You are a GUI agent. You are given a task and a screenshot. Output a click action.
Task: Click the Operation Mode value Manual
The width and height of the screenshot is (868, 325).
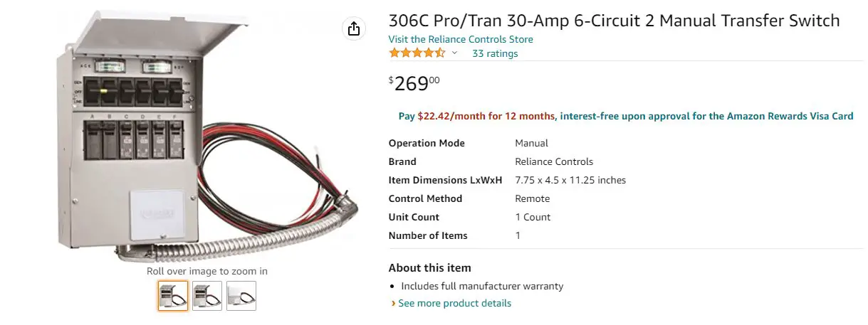[531, 143]
